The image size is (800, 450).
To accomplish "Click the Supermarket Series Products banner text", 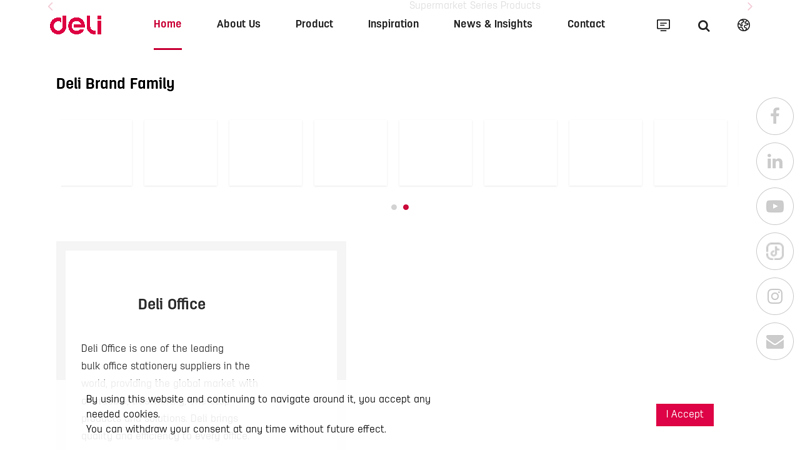I will click(x=474, y=6).
